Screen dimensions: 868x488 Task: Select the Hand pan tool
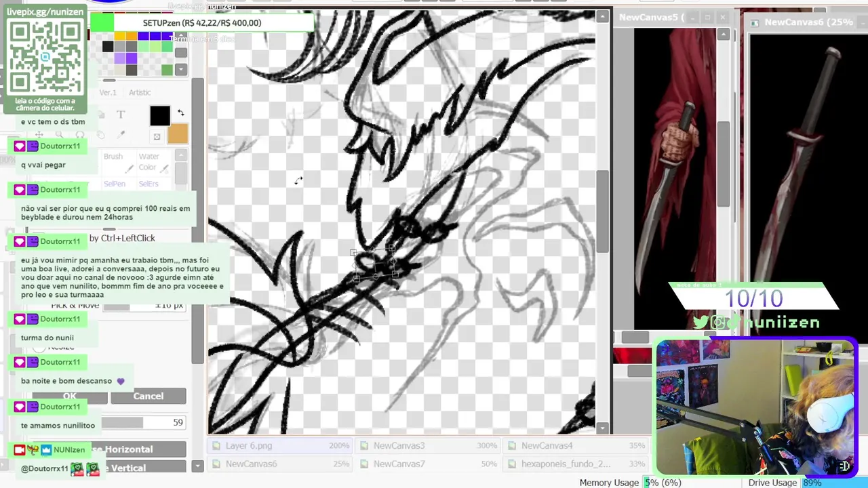click(x=102, y=135)
